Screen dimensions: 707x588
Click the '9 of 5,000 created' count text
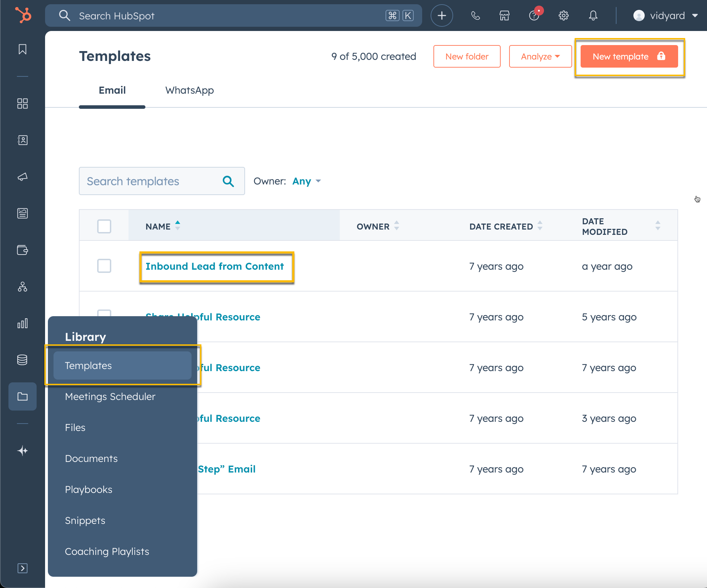click(374, 56)
